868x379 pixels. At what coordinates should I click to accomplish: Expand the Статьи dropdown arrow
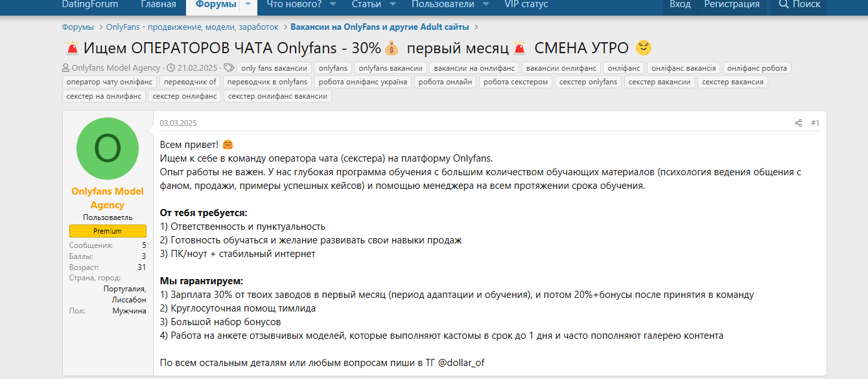coord(392,5)
